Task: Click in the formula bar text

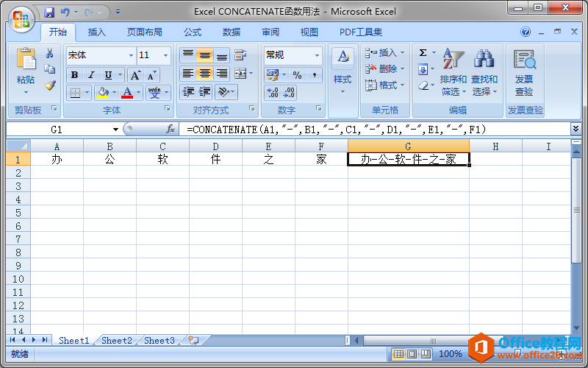Action: point(337,130)
